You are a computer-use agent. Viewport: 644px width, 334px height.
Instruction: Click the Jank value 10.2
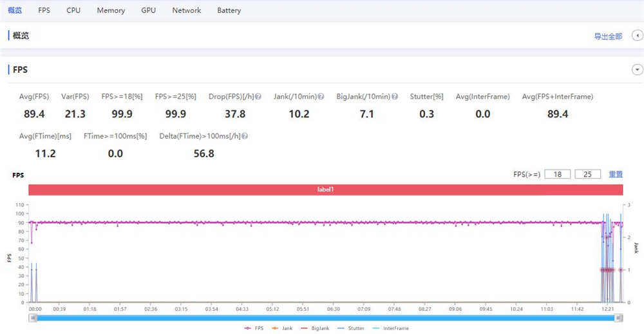(x=299, y=114)
